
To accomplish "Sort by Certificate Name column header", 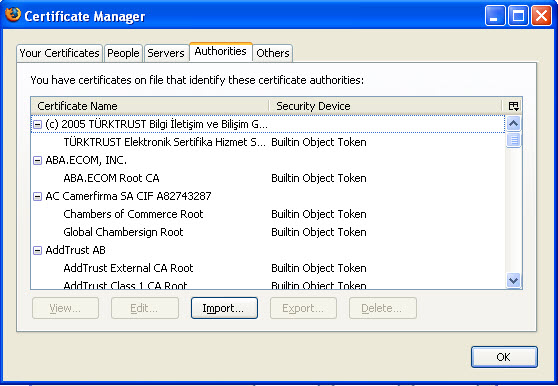I will pyautogui.click(x=150, y=106).
